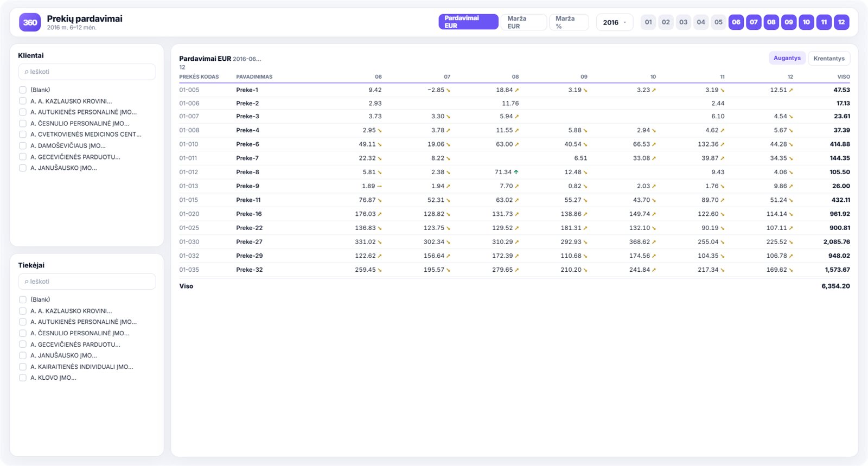The width and height of the screenshot is (868, 466).
Task: Check A. KLOVO ĮMO supplier
Action: point(23,378)
